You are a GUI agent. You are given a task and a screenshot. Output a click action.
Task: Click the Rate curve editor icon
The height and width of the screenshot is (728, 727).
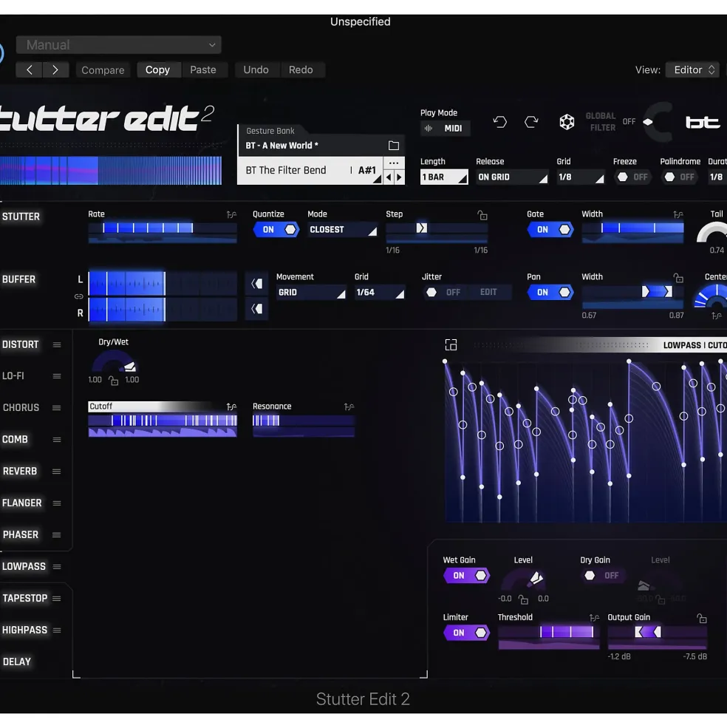[231, 214]
